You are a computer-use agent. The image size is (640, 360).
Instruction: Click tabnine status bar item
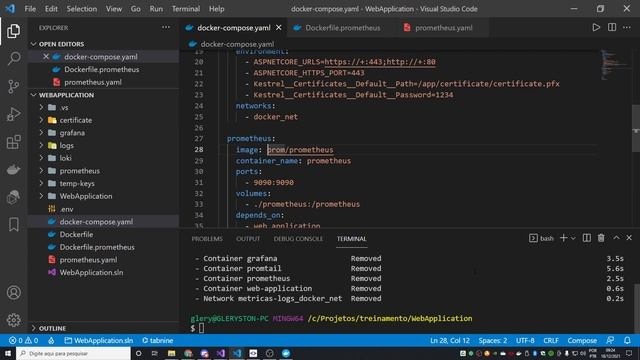pyautogui.click(x=158, y=340)
